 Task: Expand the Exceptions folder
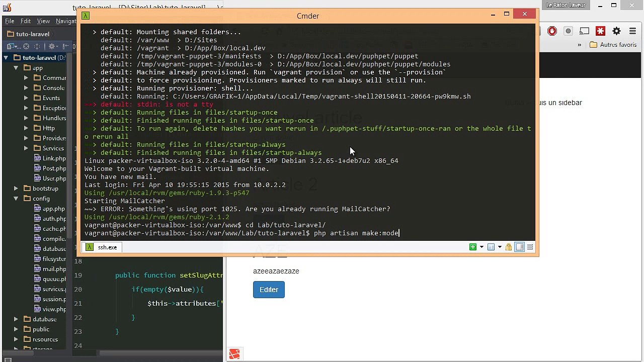click(26, 108)
